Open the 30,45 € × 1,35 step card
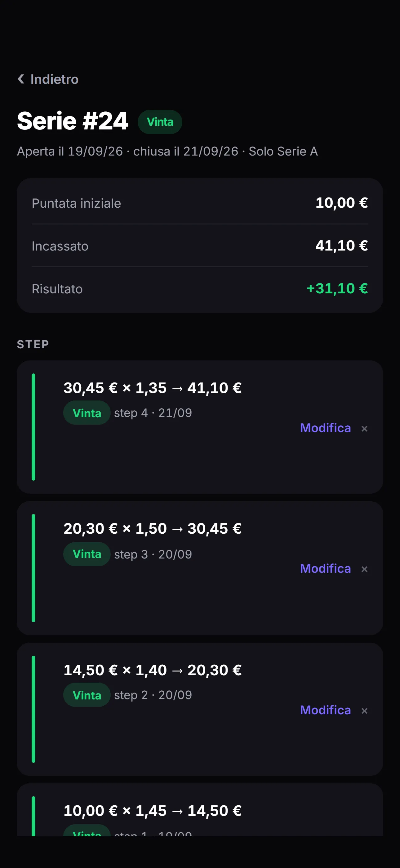 click(200, 427)
